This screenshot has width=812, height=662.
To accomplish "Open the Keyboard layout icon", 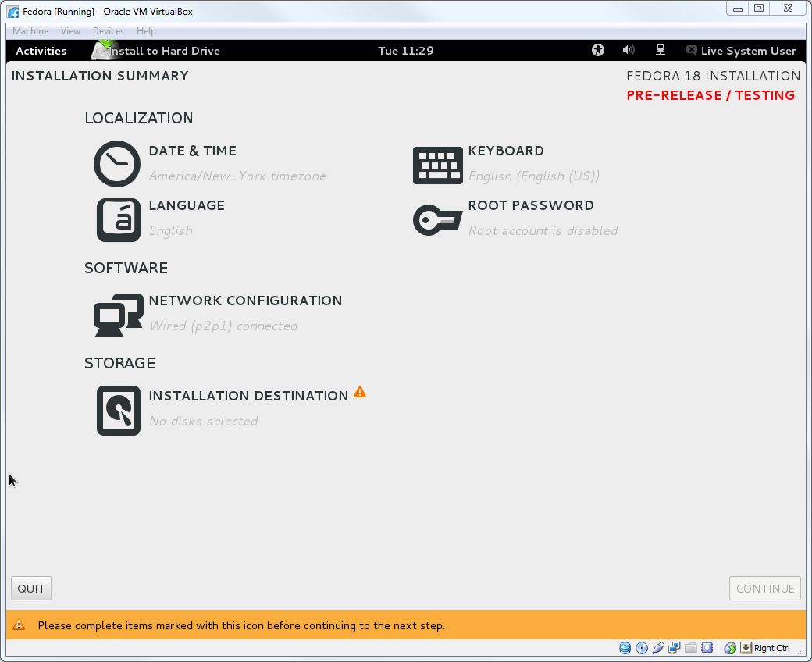I will 437,165.
